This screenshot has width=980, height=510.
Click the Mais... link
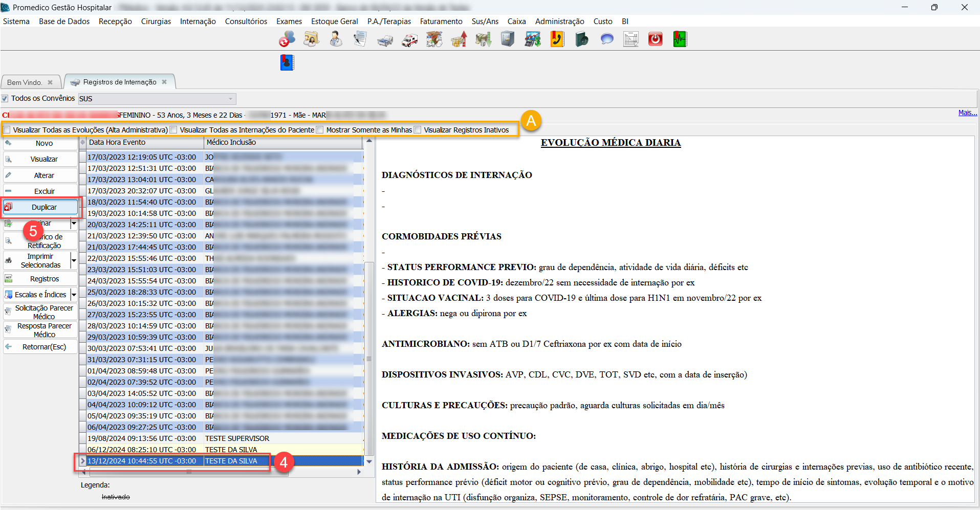click(967, 113)
